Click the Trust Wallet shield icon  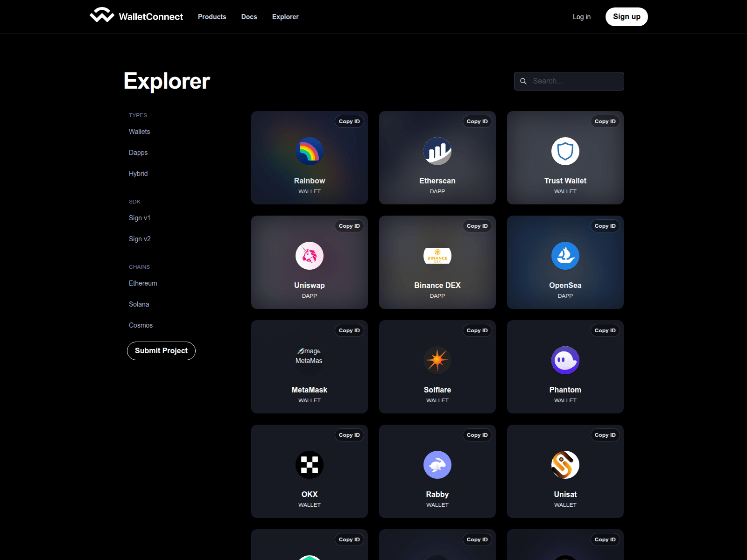tap(565, 151)
